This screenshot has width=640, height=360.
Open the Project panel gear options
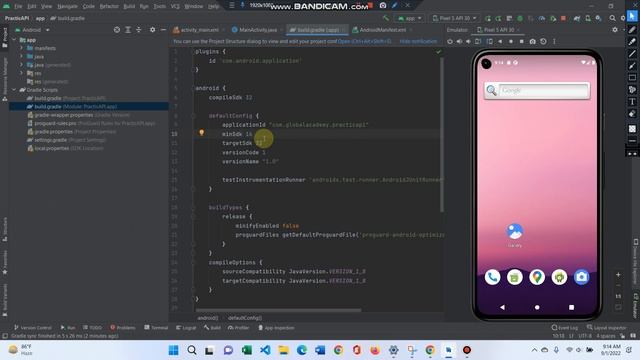152,30
